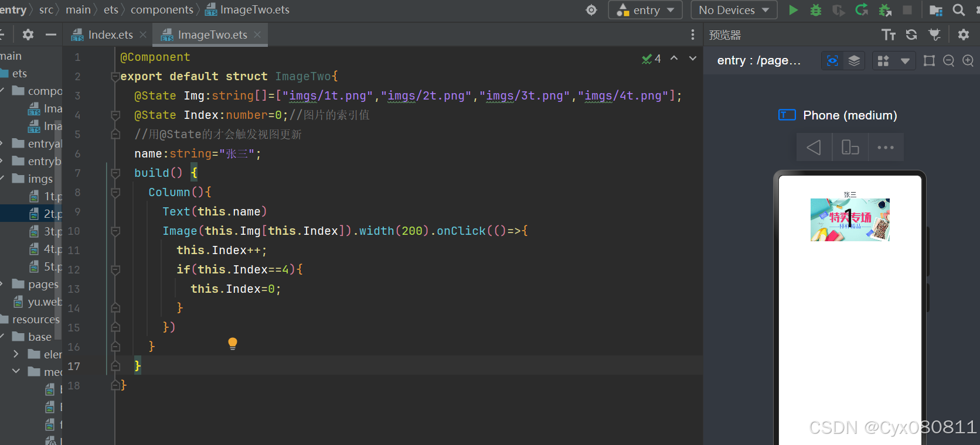The image size is (980, 445).
Task: Click the ets breadcrumb
Action: pos(111,9)
